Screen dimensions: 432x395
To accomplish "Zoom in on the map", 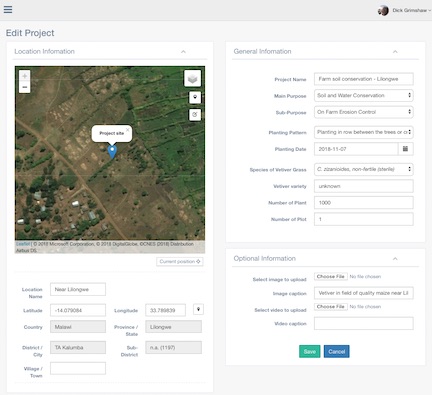I will click(25, 76).
